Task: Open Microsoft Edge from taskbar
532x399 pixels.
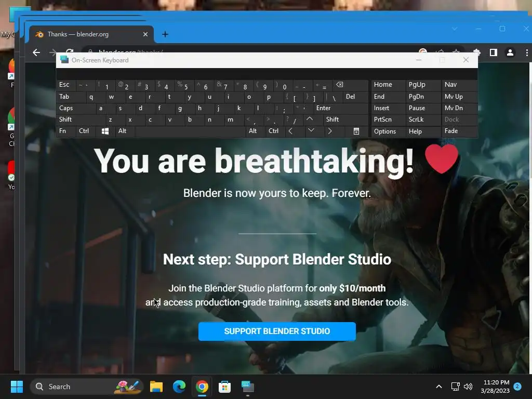Action: [179, 387]
